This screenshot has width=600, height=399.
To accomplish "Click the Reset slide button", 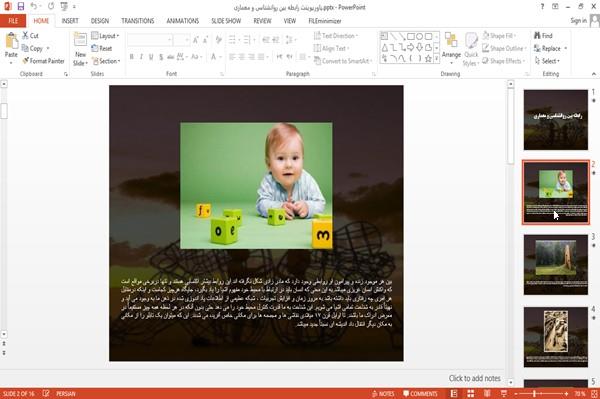I will [102, 49].
